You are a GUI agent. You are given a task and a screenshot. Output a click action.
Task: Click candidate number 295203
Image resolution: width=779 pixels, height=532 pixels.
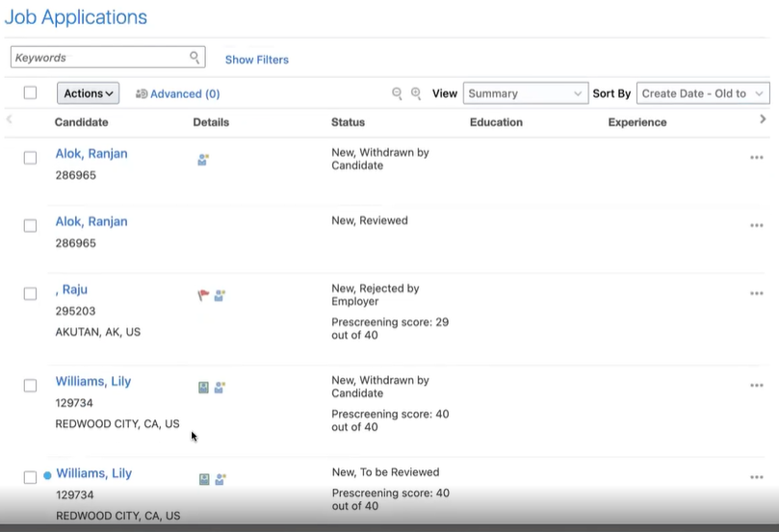(x=75, y=311)
